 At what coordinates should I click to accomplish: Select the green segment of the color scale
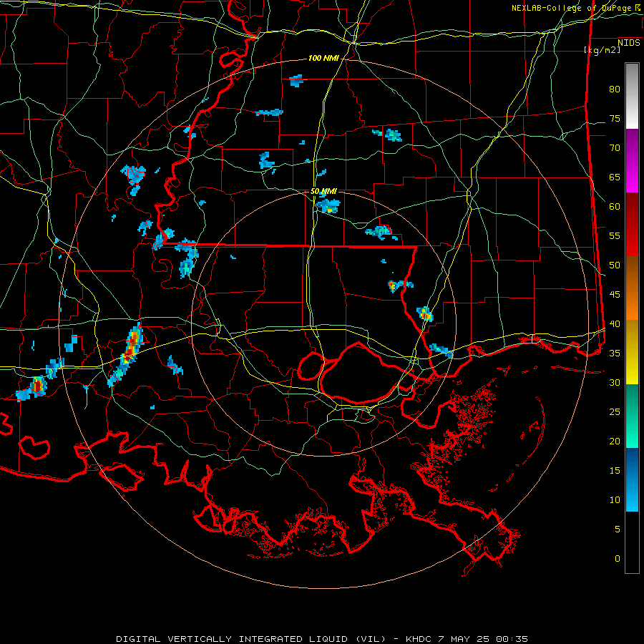[632, 416]
